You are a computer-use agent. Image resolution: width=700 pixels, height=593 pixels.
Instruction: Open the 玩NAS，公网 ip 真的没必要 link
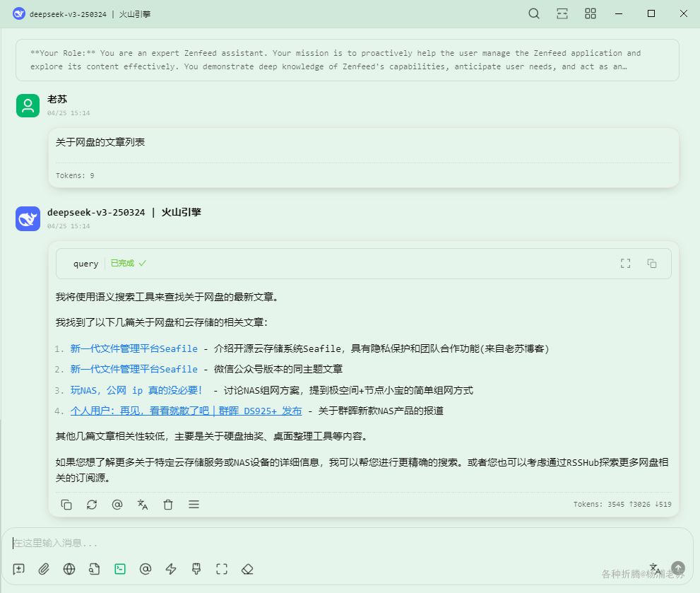pos(136,390)
